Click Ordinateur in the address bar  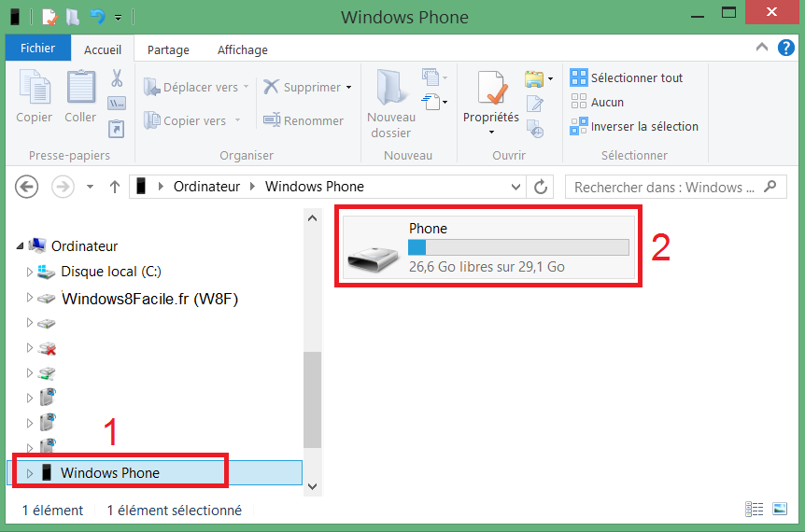pyautogui.click(x=206, y=187)
